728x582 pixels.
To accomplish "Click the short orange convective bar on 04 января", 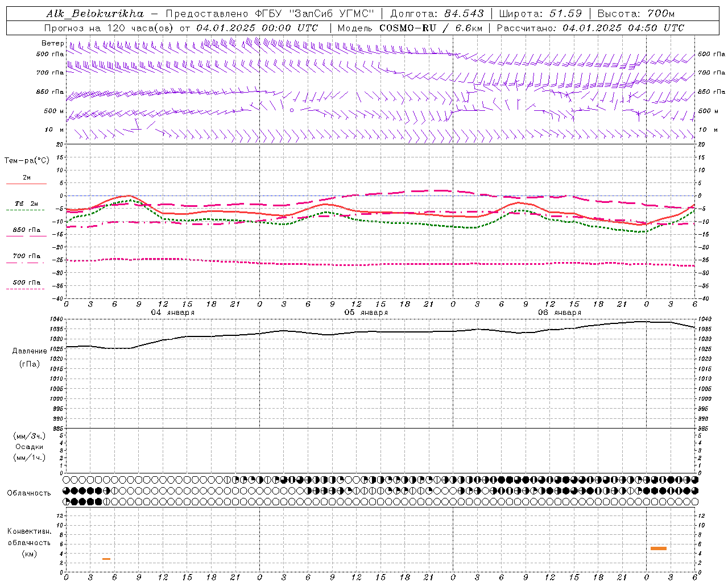I will (x=106, y=559).
